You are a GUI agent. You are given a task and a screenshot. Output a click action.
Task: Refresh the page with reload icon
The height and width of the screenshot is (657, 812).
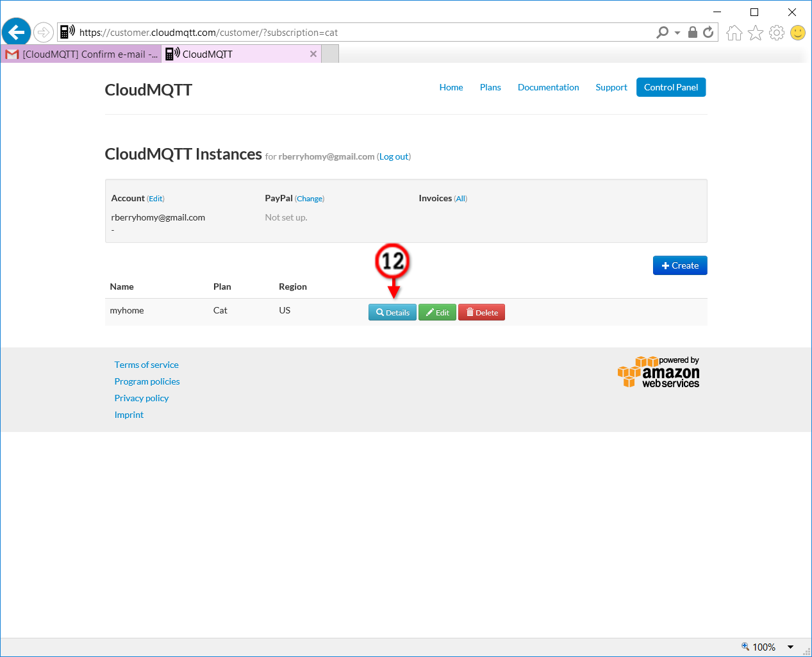point(708,32)
